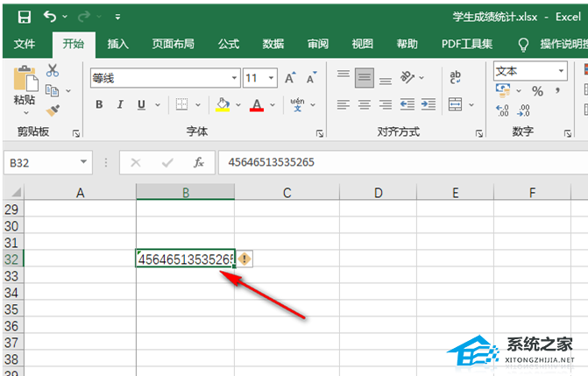Toggle wrap text ab icon
Image resolution: width=588 pixels, height=376 pixels.
456,77
